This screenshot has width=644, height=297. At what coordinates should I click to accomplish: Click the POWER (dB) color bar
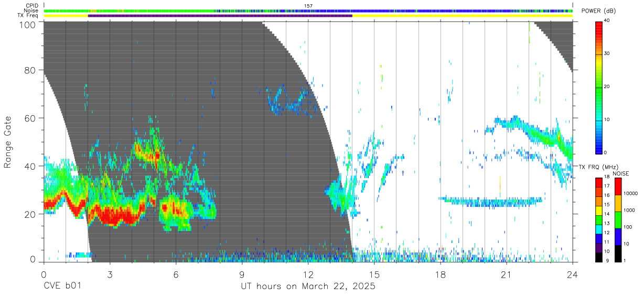pos(599,87)
